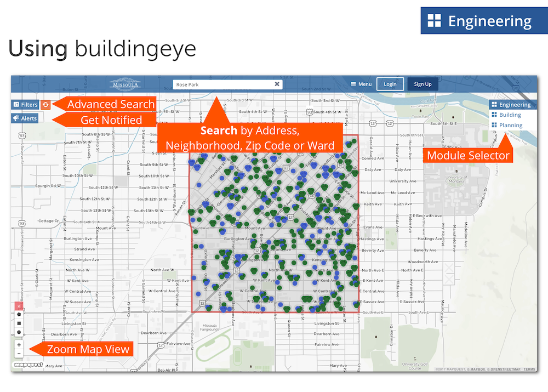Open the hamburger Menu in the header

pos(361,84)
